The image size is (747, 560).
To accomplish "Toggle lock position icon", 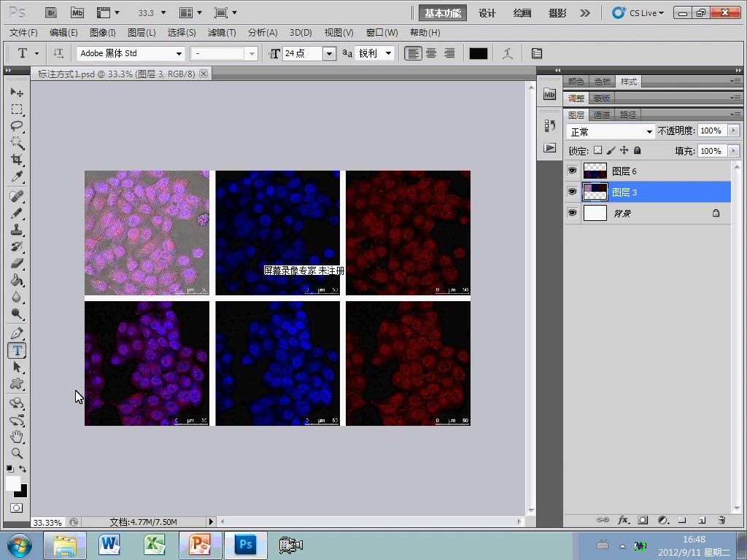I will [624, 150].
